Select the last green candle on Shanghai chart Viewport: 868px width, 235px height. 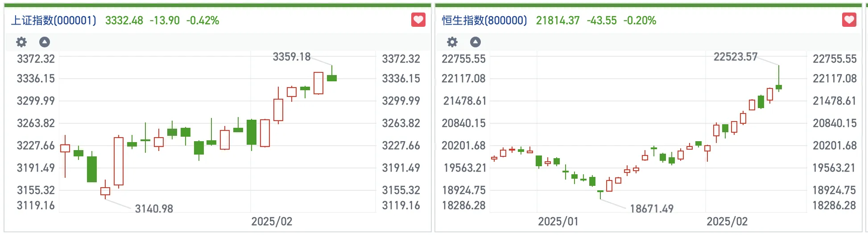pyautogui.click(x=332, y=78)
